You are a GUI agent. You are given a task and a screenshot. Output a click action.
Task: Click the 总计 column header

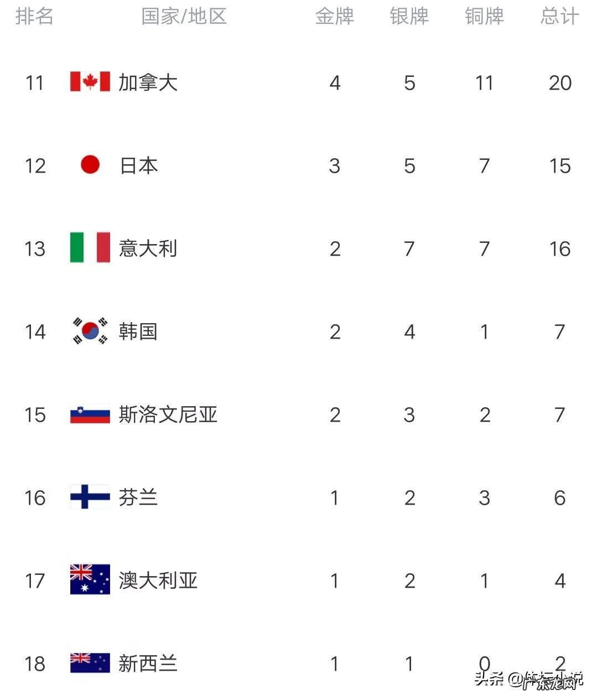click(559, 17)
